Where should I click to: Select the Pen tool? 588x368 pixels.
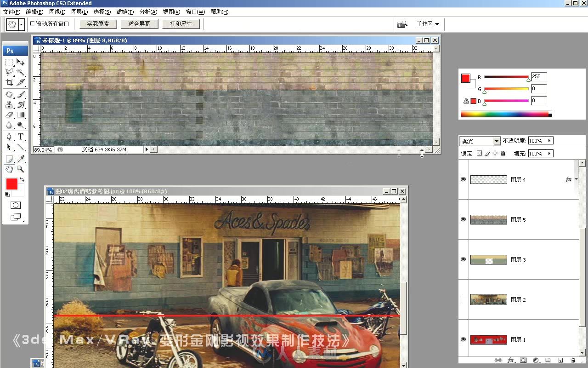[x=9, y=137]
